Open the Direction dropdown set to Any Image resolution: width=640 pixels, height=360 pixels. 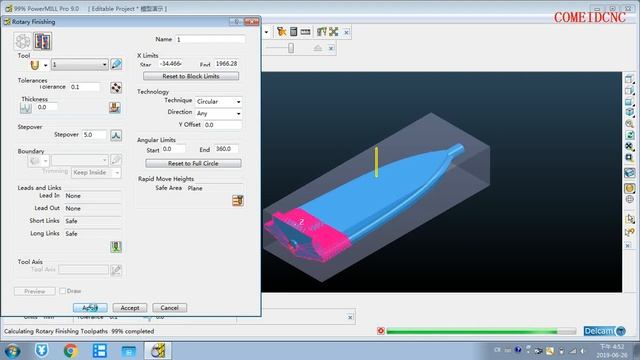218,113
